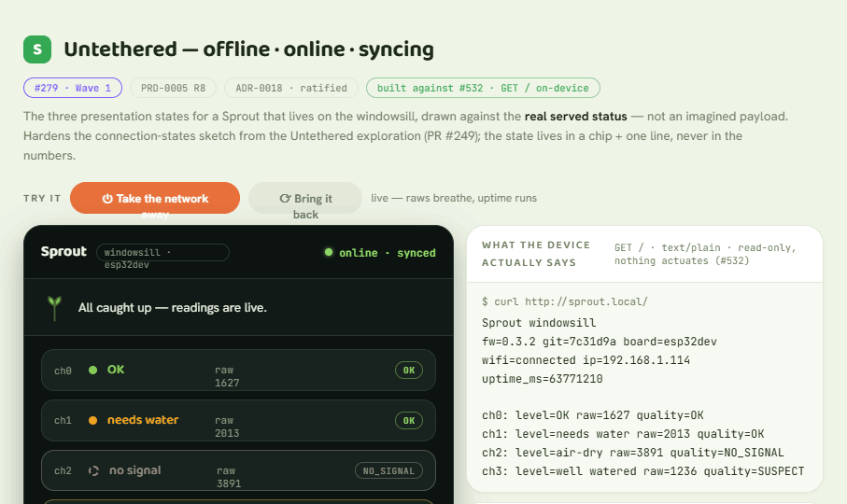The width and height of the screenshot is (847, 504).
Task: Click the green online status dot
Action: coord(329,252)
